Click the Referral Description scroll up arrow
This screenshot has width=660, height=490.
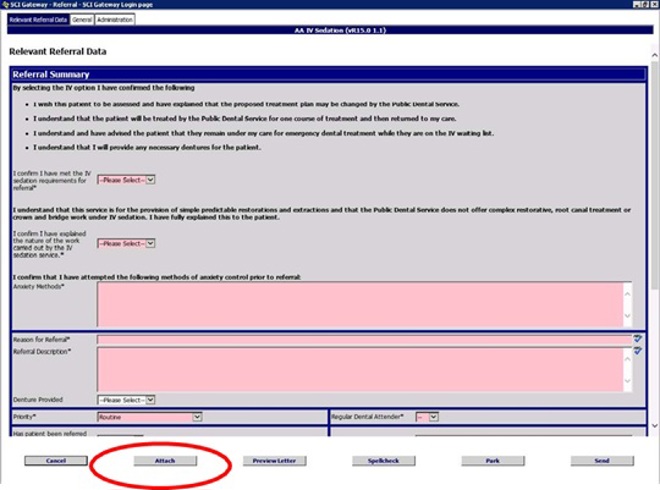pos(628,359)
